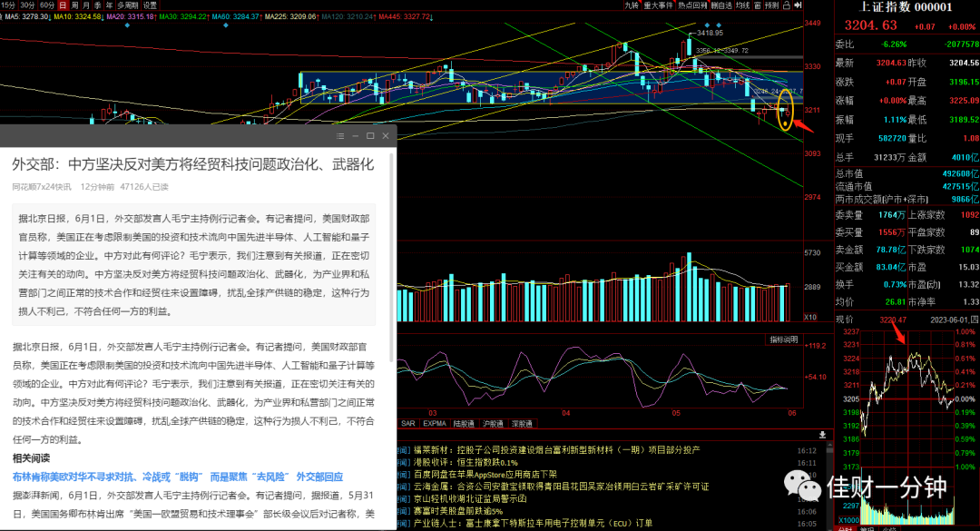Select the 日 daily period
Image resolution: width=980 pixels, height=531 pixels.
point(63,5)
